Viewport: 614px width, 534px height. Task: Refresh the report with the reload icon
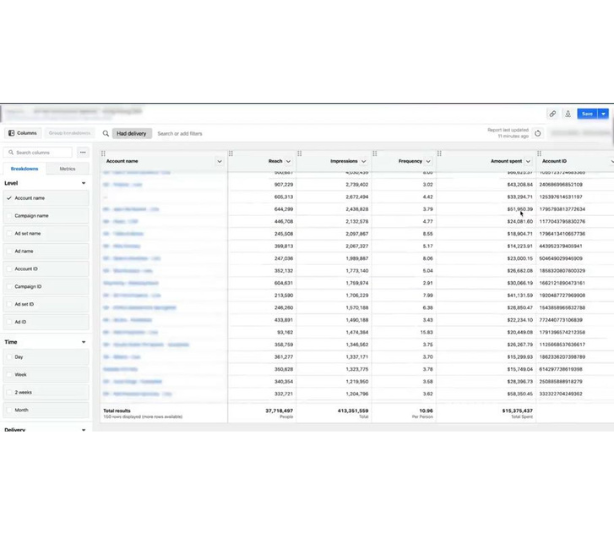tap(537, 133)
